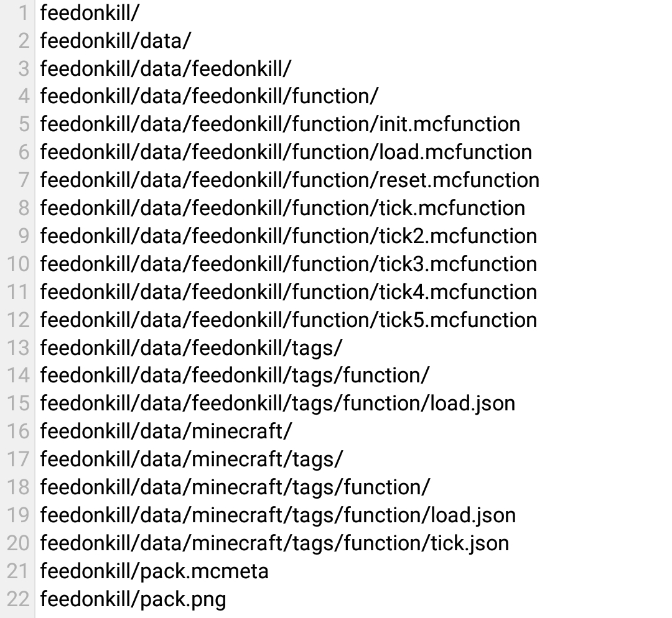Place cursor on reset.mcfunction line

click(x=290, y=180)
